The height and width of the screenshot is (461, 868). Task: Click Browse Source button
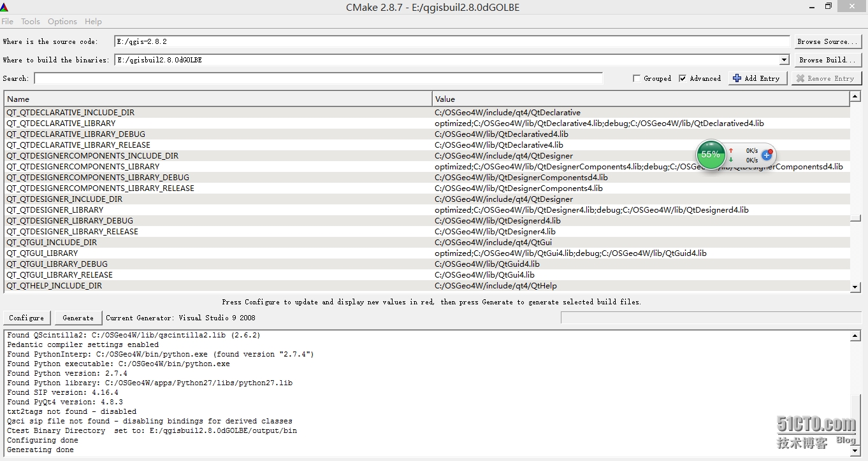point(827,41)
